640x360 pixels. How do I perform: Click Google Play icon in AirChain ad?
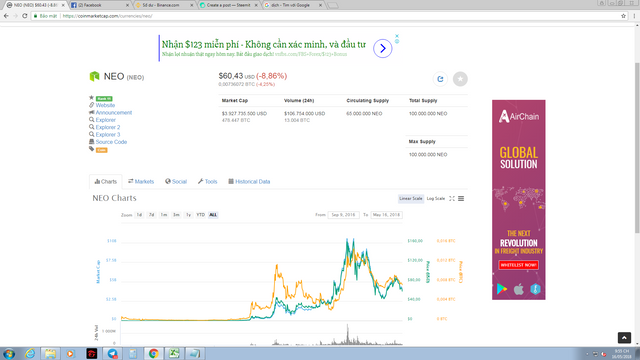tap(502, 289)
